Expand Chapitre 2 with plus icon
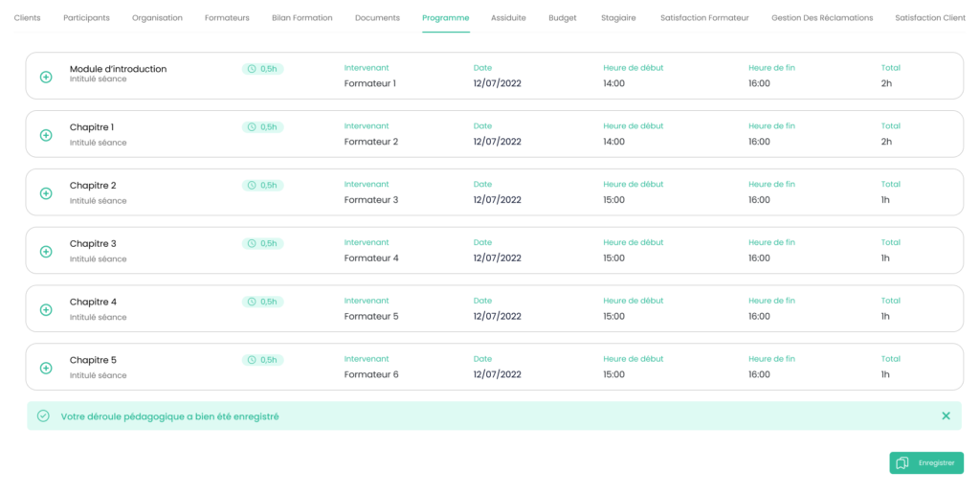This screenshot has height=494, width=980. [46, 193]
